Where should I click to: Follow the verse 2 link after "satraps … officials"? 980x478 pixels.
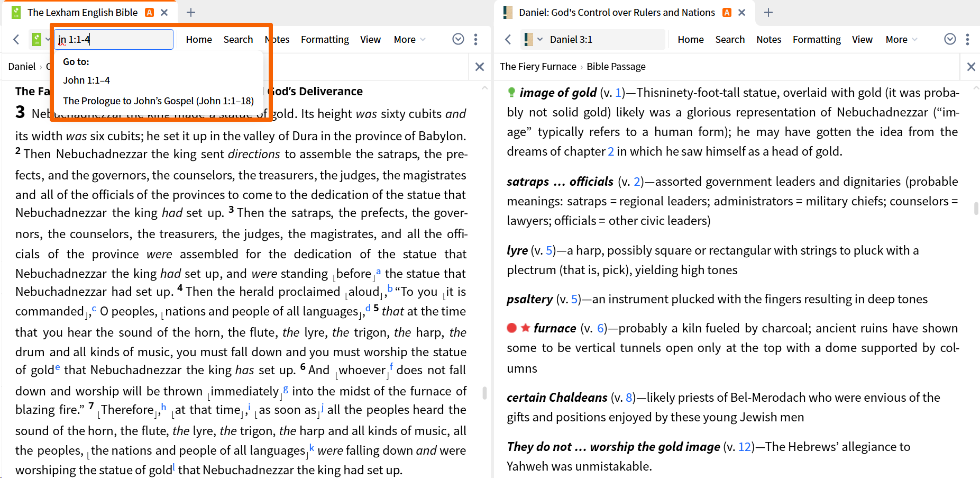click(637, 182)
